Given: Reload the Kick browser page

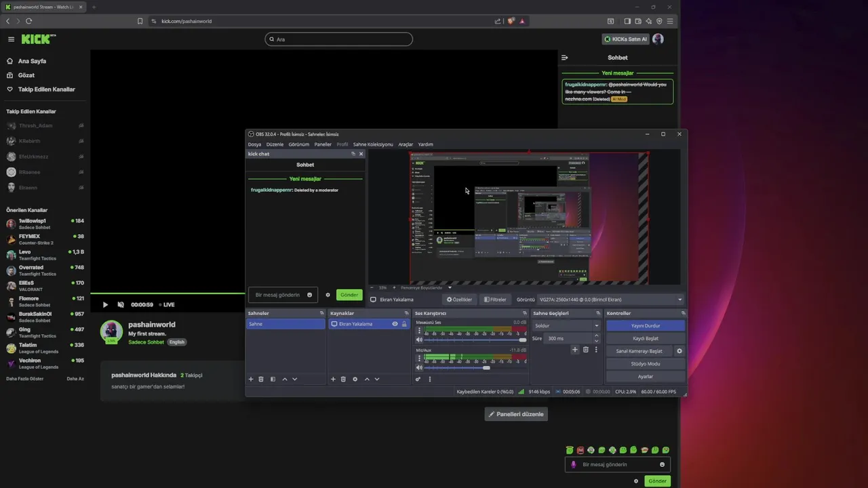Looking at the screenshot, I should (x=28, y=21).
